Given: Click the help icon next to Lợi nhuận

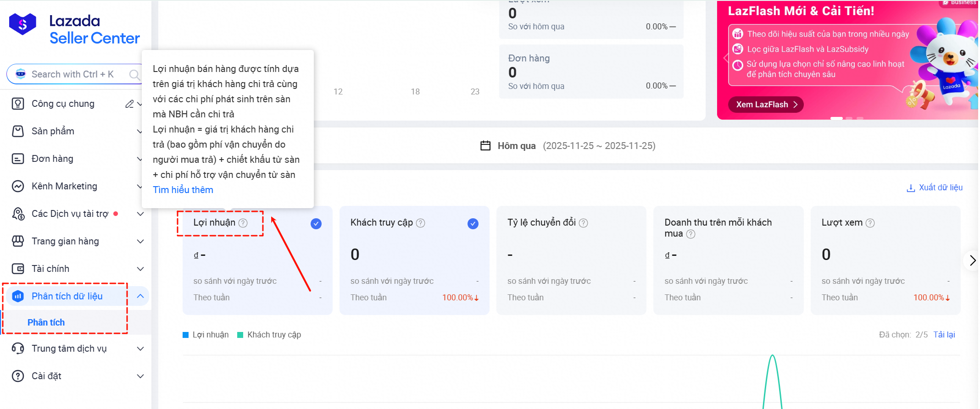Looking at the screenshot, I should (243, 223).
